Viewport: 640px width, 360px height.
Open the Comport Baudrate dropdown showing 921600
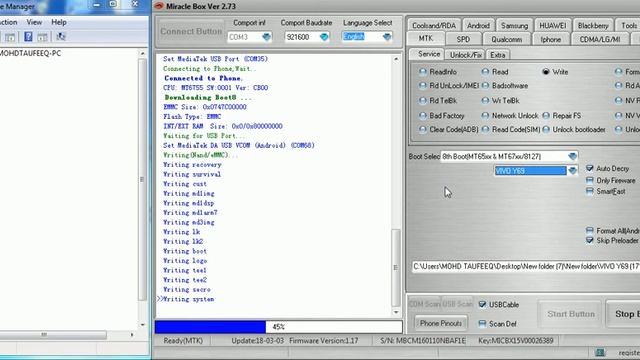tap(324, 37)
